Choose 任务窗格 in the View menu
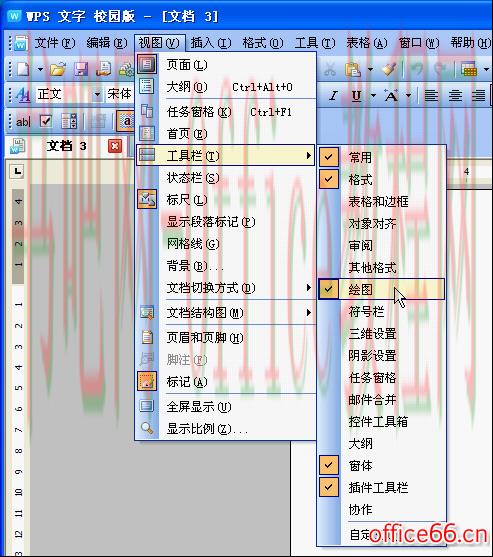 coord(226,112)
